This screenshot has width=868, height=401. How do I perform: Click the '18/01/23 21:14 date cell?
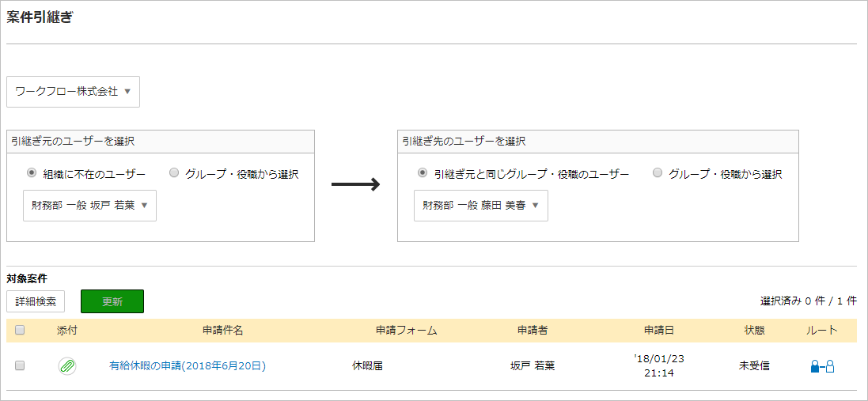(x=659, y=365)
